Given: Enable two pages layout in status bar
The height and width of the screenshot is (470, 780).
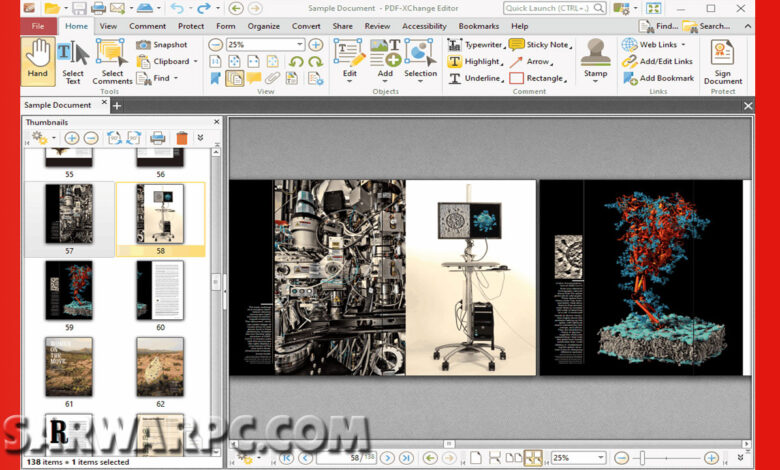Looking at the screenshot, I should click(x=513, y=458).
